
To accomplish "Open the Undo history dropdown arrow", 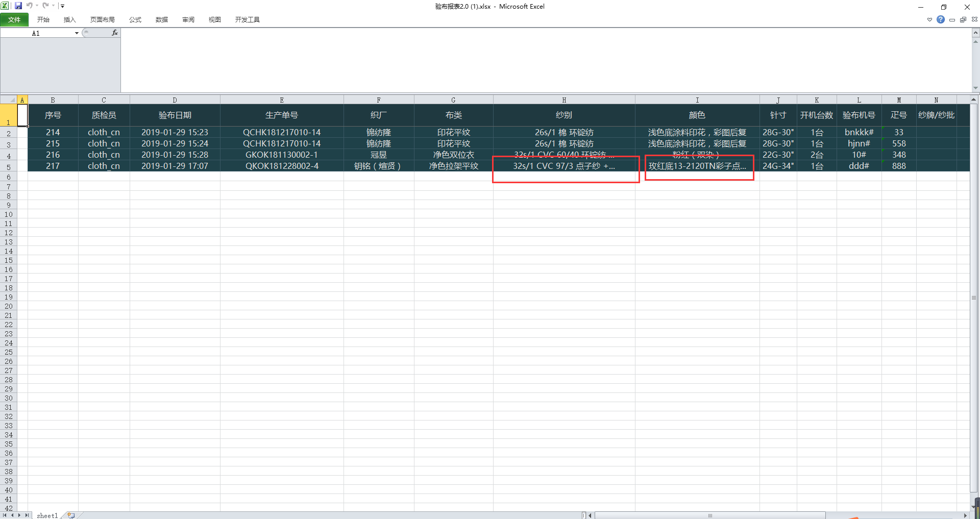I will click(x=37, y=6).
